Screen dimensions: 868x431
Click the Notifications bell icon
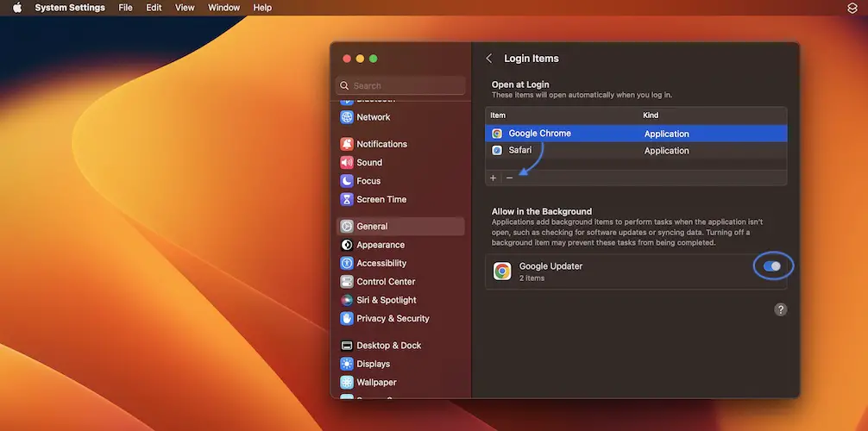pyautogui.click(x=347, y=144)
